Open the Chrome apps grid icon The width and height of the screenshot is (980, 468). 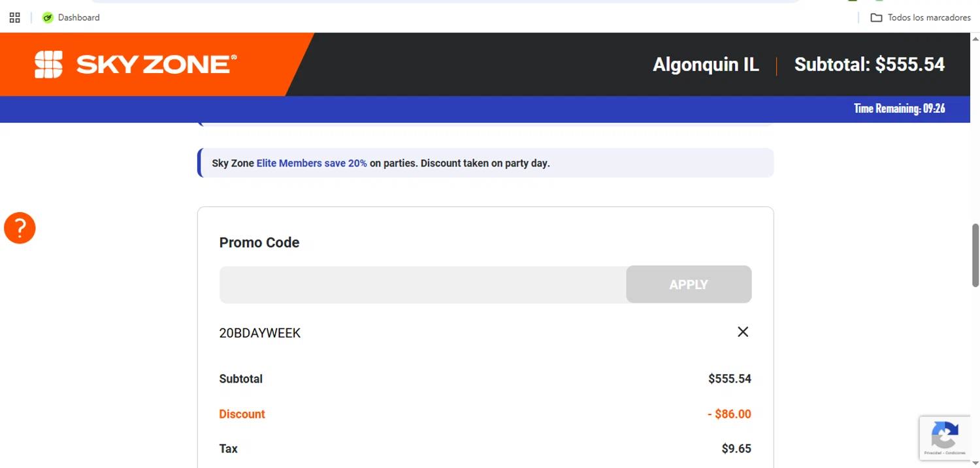pyautogui.click(x=14, y=18)
